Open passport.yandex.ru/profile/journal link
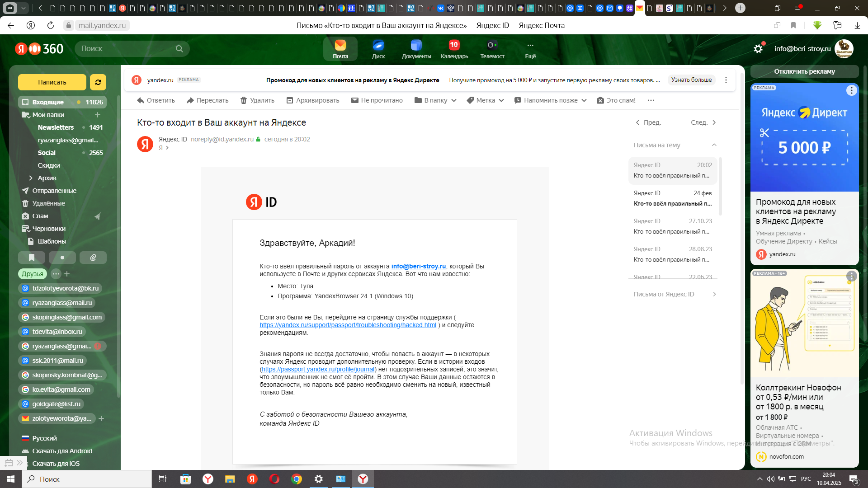The image size is (868, 488). [318, 369]
